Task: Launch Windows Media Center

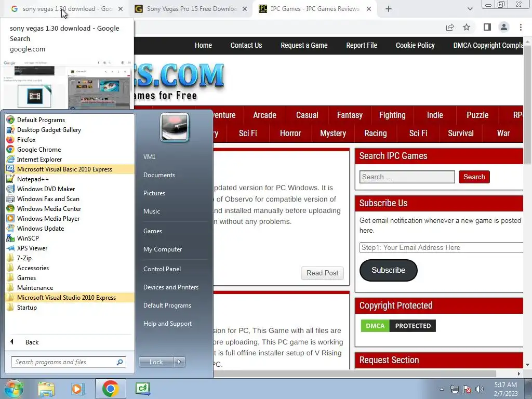Action: 70,208
